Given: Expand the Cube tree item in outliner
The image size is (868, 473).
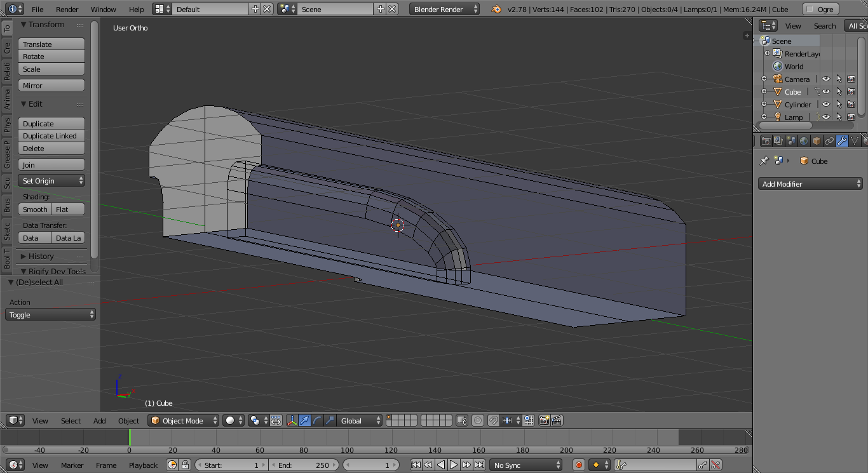Looking at the screenshot, I should (x=764, y=92).
